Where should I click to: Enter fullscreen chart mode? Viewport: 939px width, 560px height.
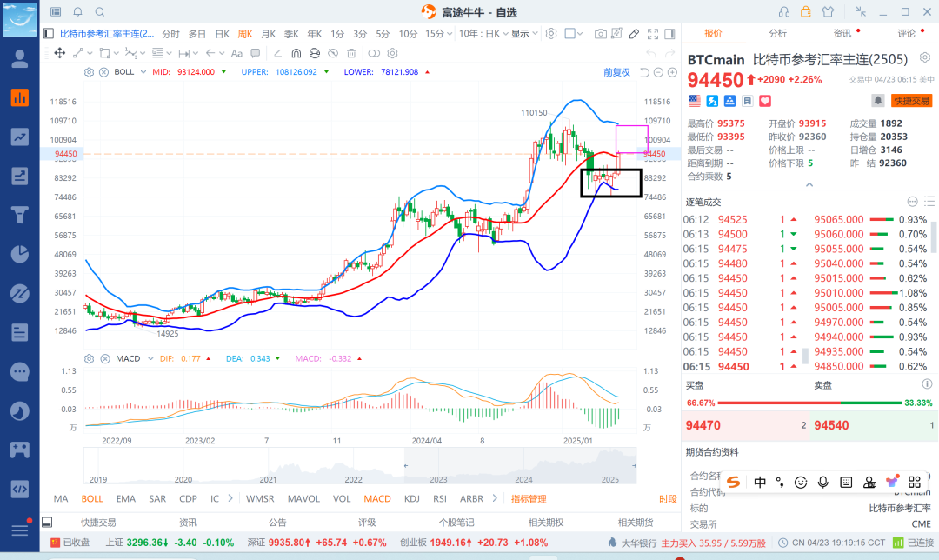click(653, 34)
